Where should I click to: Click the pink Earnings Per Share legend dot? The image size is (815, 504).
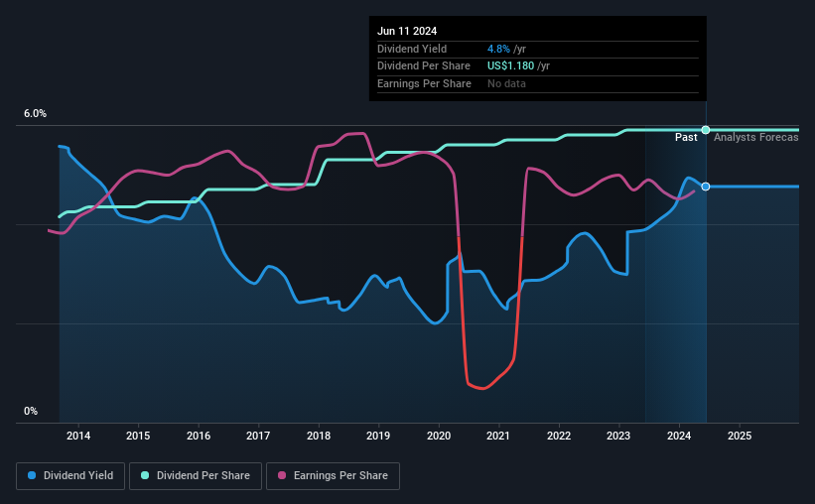(282, 475)
